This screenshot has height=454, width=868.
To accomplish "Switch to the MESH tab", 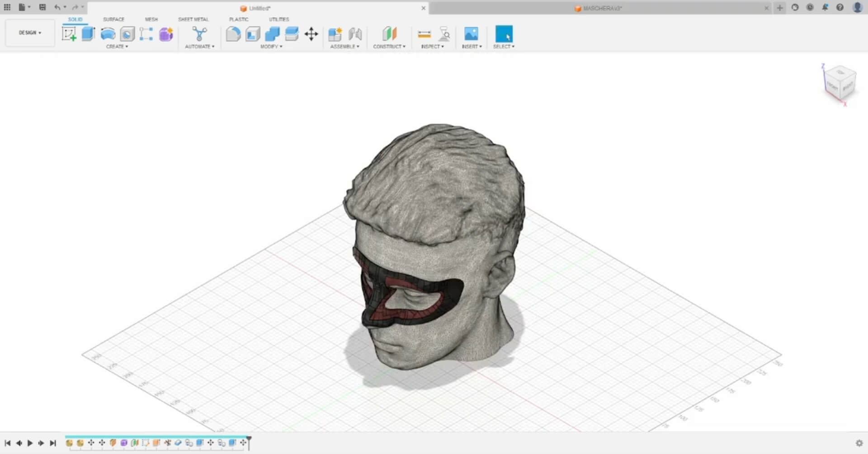I will (x=151, y=19).
